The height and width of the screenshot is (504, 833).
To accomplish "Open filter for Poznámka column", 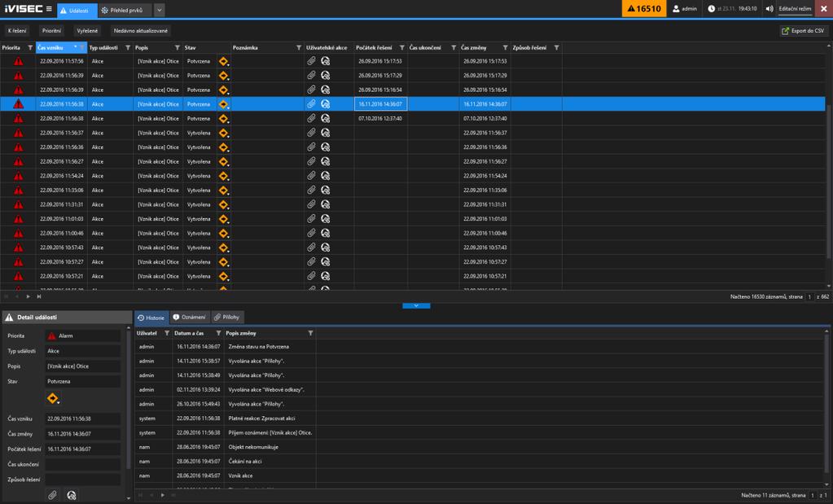I will point(299,48).
